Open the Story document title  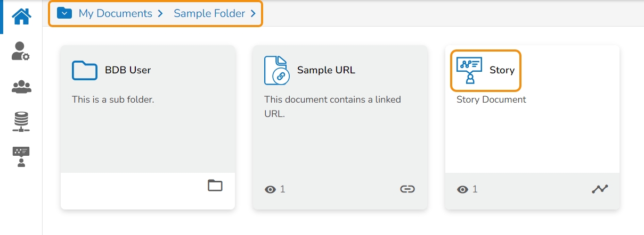[502, 70]
